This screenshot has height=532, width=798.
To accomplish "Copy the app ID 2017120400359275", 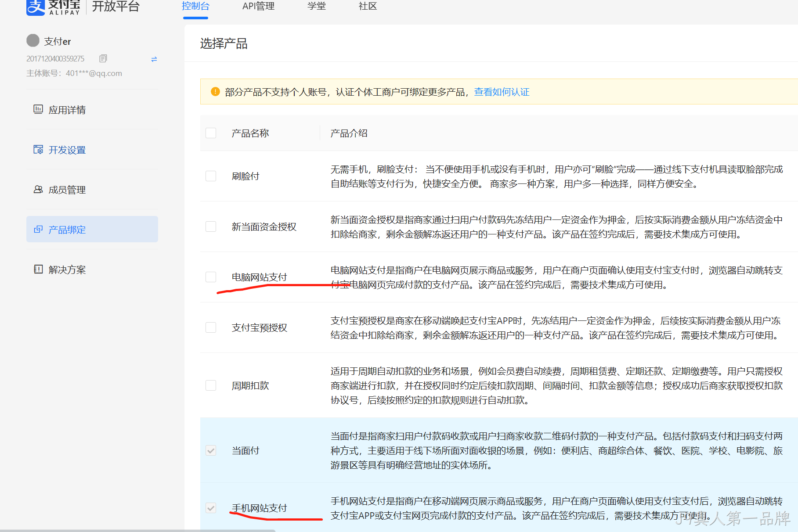I will (103, 58).
